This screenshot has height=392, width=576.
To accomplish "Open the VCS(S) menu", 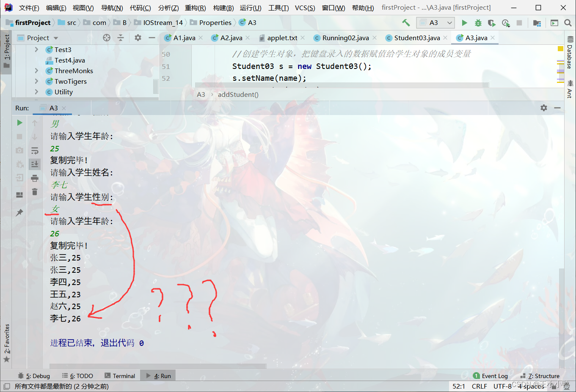I will (305, 8).
